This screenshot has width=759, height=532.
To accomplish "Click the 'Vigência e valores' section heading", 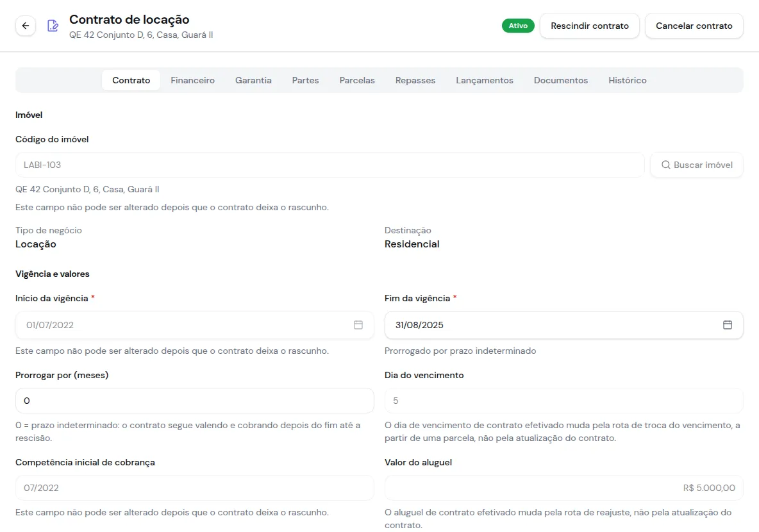I will [53, 274].
